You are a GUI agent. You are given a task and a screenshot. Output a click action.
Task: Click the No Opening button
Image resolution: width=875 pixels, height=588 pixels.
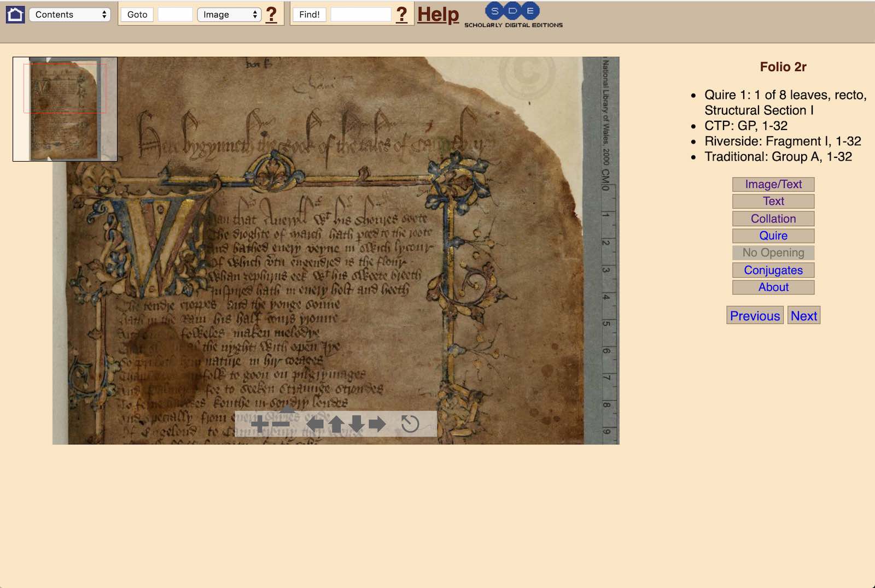pyautogui.click(x=773, y=252)
